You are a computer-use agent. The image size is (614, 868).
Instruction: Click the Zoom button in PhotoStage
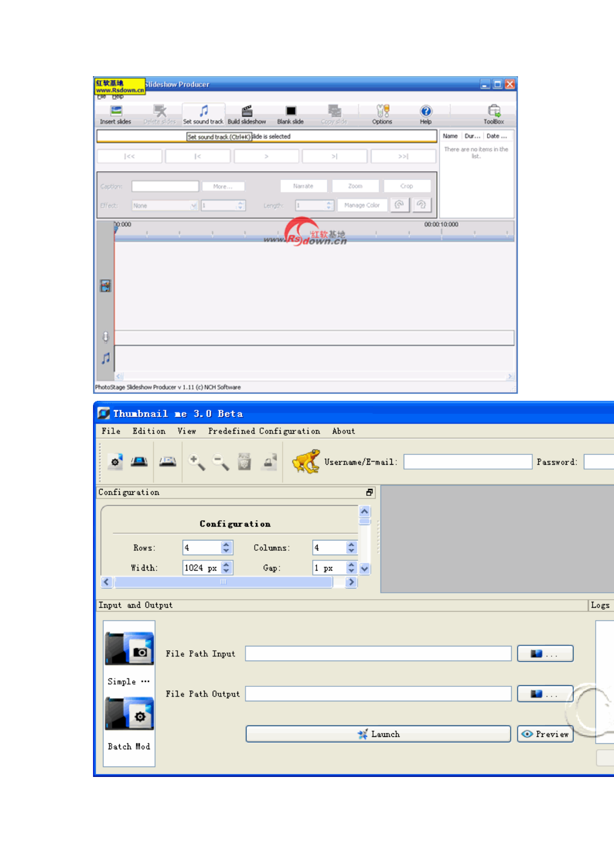(x=355, y=186)
